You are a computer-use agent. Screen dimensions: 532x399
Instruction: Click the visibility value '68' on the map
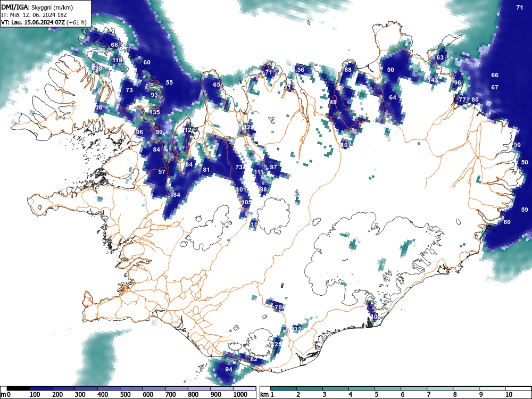point(348,70)
